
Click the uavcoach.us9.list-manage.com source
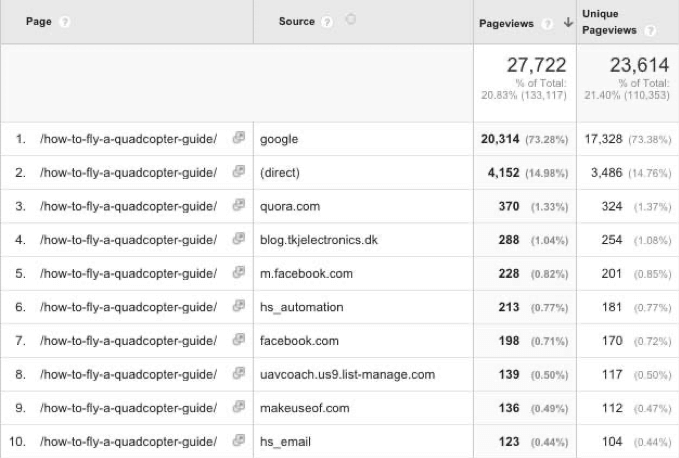pyautogui.click(x=347, y=374)
